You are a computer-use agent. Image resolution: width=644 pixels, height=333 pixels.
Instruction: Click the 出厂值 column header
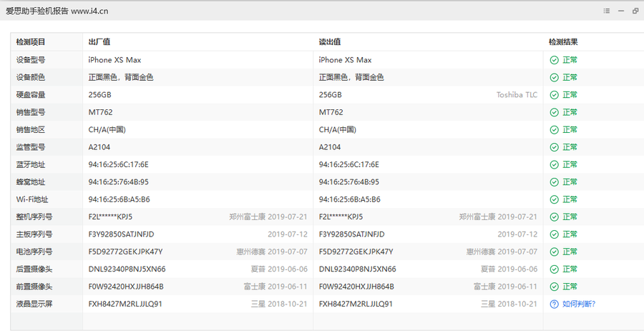coord(99,42)
